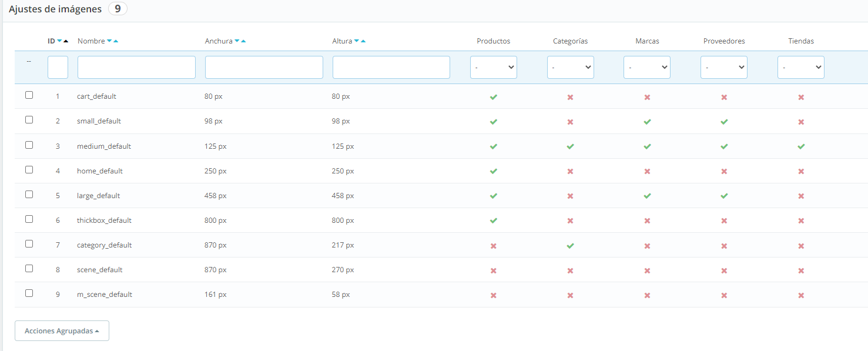Viewport: 868px width, 351px height.
Task: Toggle Productos check for cart_default
Action: click(x=494, y=97)
